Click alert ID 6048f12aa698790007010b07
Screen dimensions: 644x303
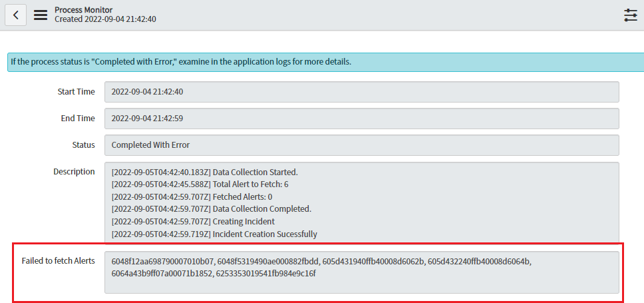pyautogui.click(x=163, y=261)
